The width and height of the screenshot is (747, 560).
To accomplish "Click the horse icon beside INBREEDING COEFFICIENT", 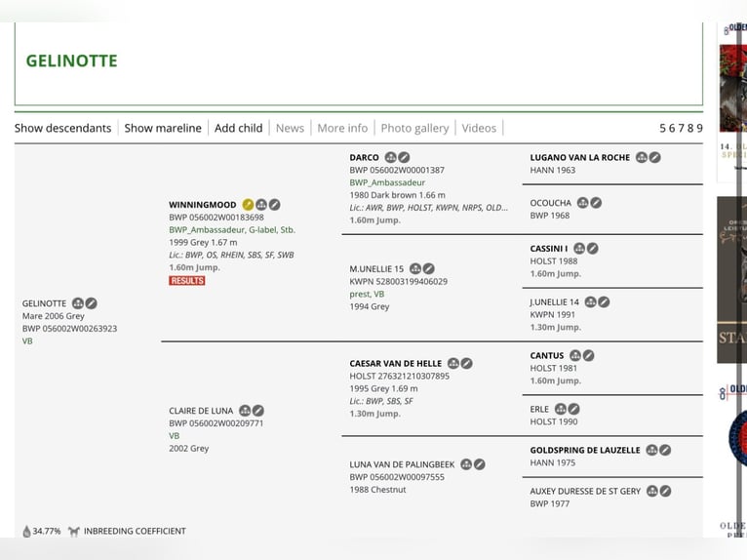I will pyautogui.click(x=74, y=532).
